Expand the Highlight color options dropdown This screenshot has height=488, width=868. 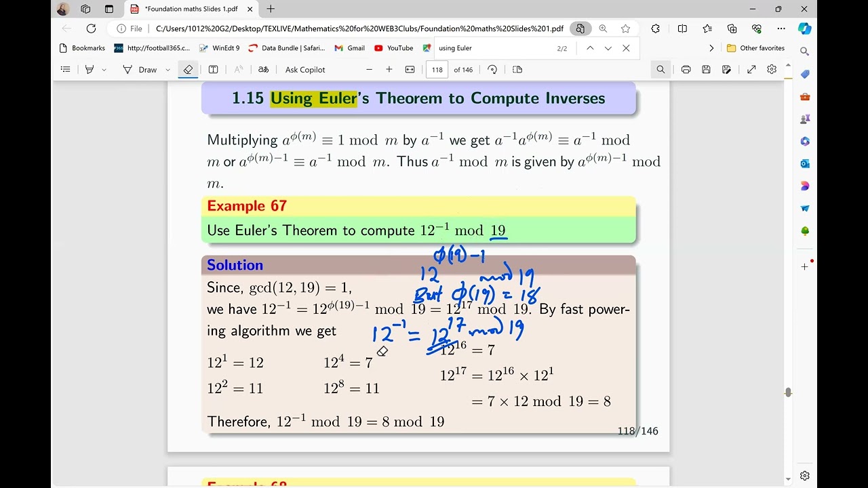(104, 69)
